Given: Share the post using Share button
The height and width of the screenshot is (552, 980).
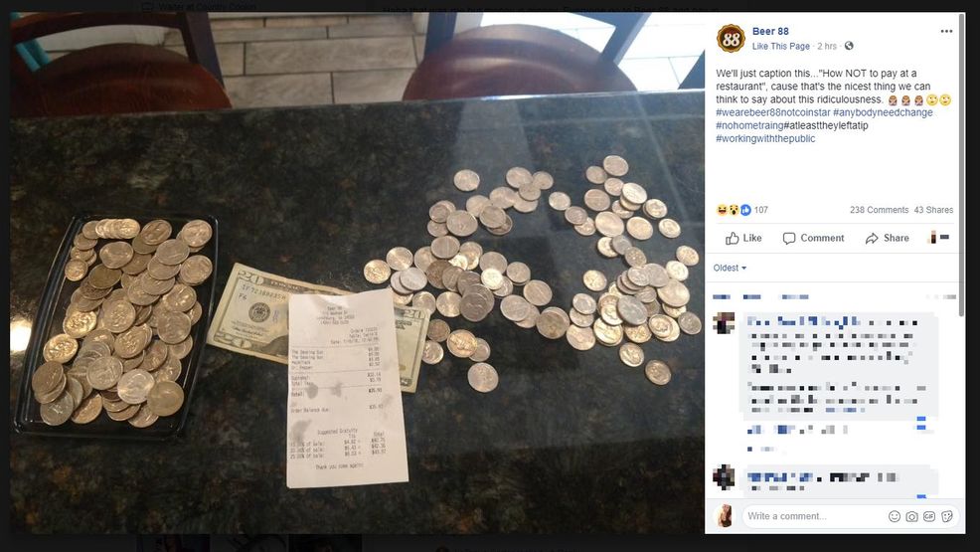Looking at the screenshot, I should tap(887, 238).
